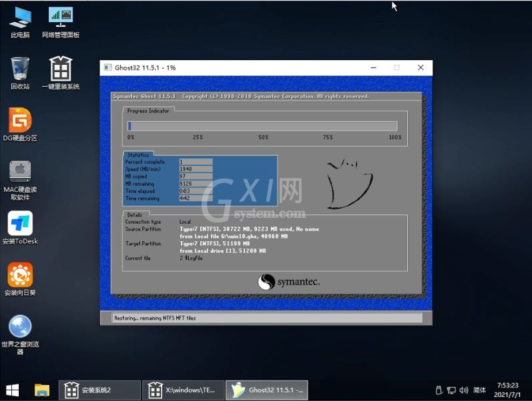This screenshot has height=401, width=532.
Task: Click the Connection type value Local
Action: [186, 222]
